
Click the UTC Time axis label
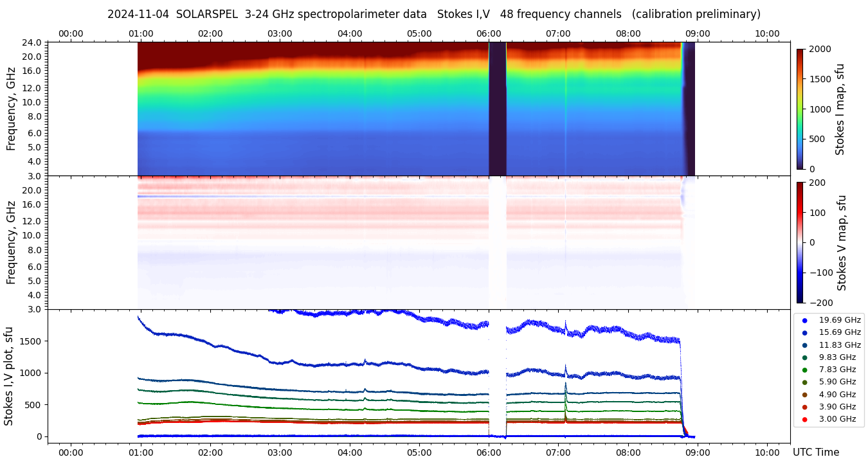[x=815, y=453]
